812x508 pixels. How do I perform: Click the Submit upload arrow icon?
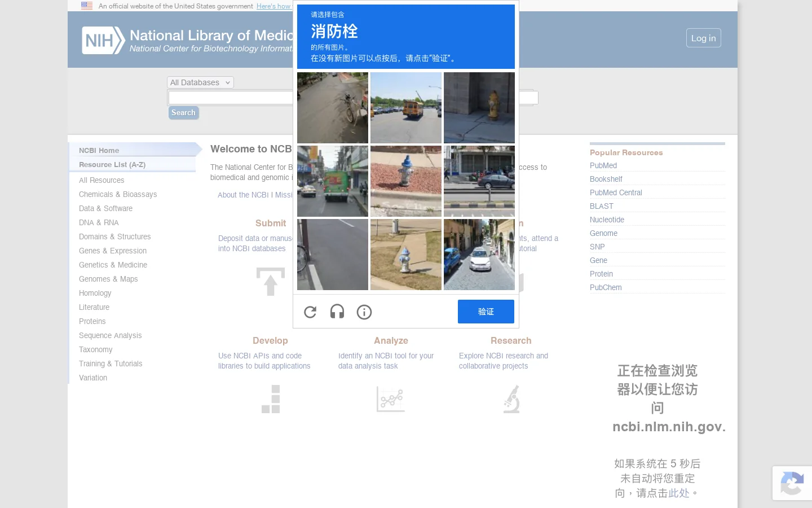point(271,281)
